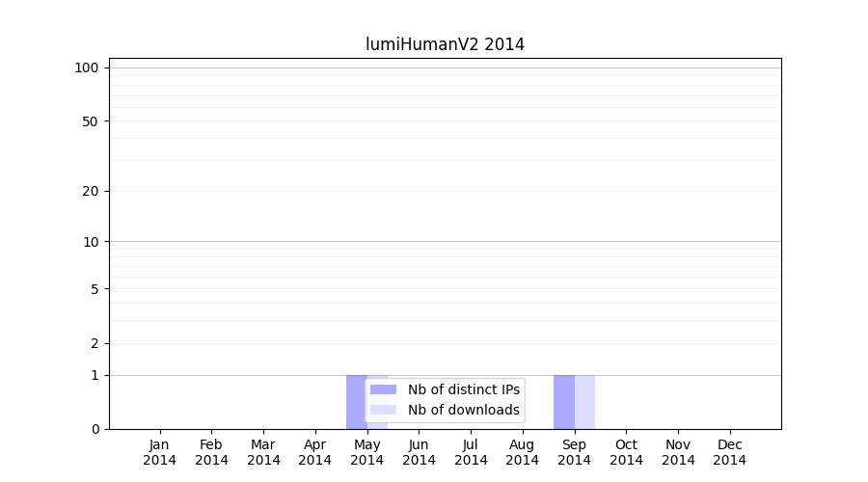Select the 5 tick on the y-axis
This screenshot has width=868, height=482.
[x=95, y=289]
